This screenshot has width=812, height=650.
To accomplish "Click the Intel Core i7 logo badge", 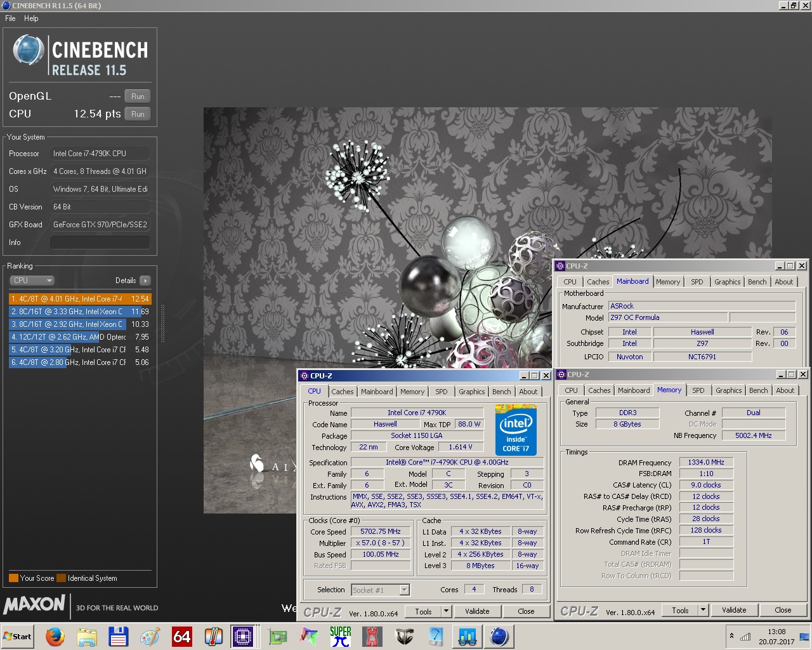I will [516, 430].
